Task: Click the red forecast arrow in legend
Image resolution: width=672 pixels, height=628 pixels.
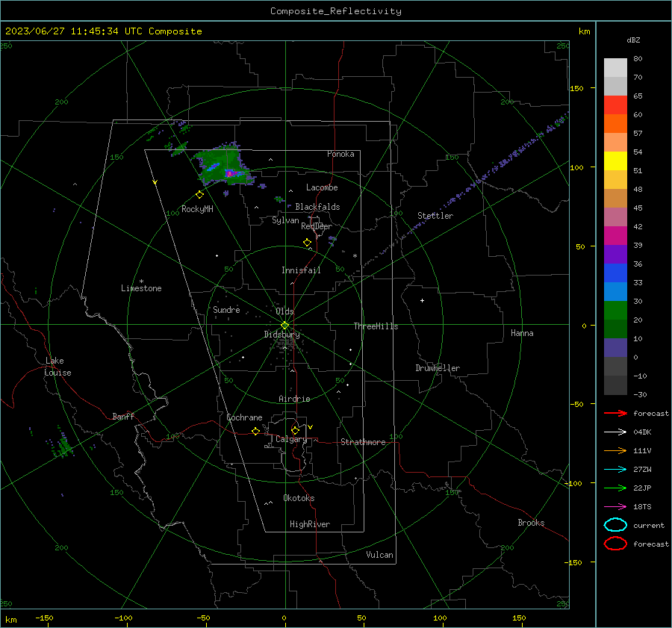Action: (x=615, y=413)
